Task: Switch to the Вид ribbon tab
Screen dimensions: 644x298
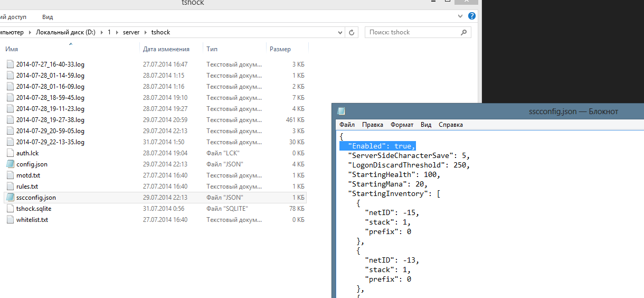Action: pyautogui.click(x=48, y=17)
